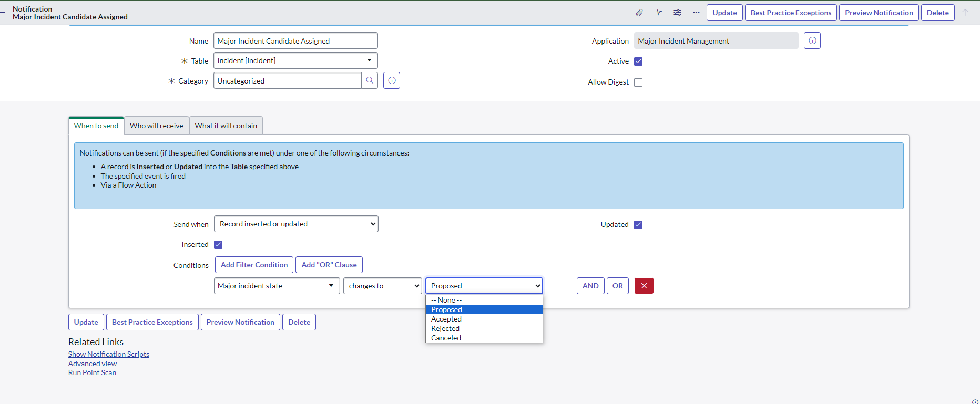Image resolution: width=980 pixels, height=404 pixels.
Task: Click the personalize form settings icon
Action: (677, 13)
